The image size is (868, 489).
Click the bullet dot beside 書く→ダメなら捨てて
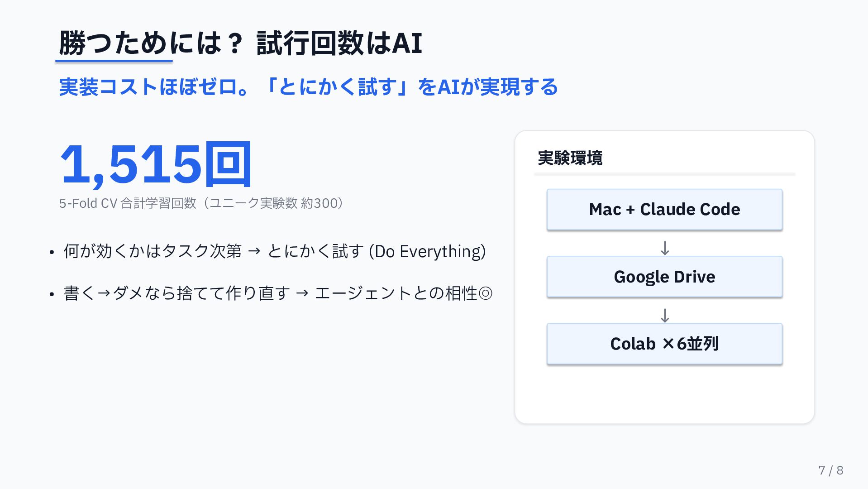pos(52,294)
